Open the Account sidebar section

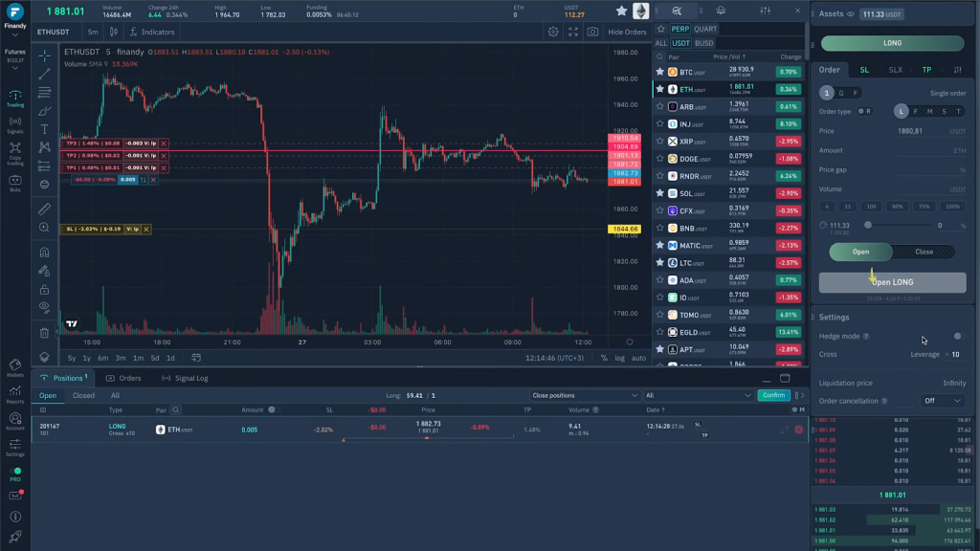(x=15, y=422)
